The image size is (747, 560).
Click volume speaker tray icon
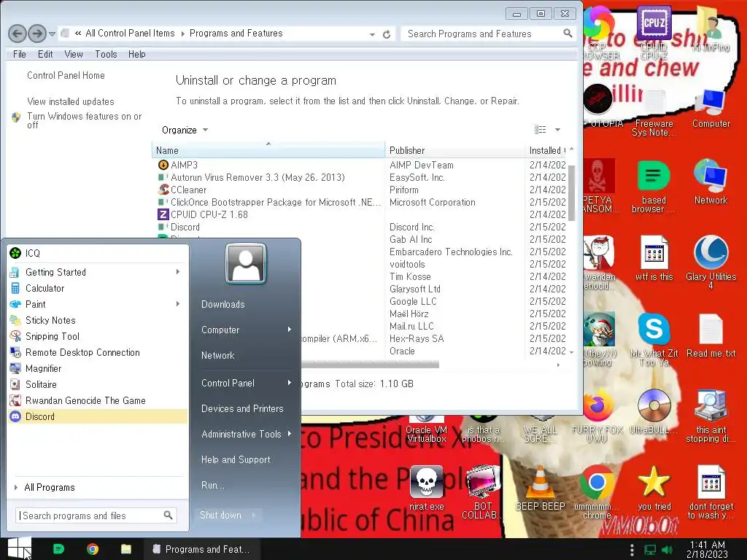click(667, 550)
